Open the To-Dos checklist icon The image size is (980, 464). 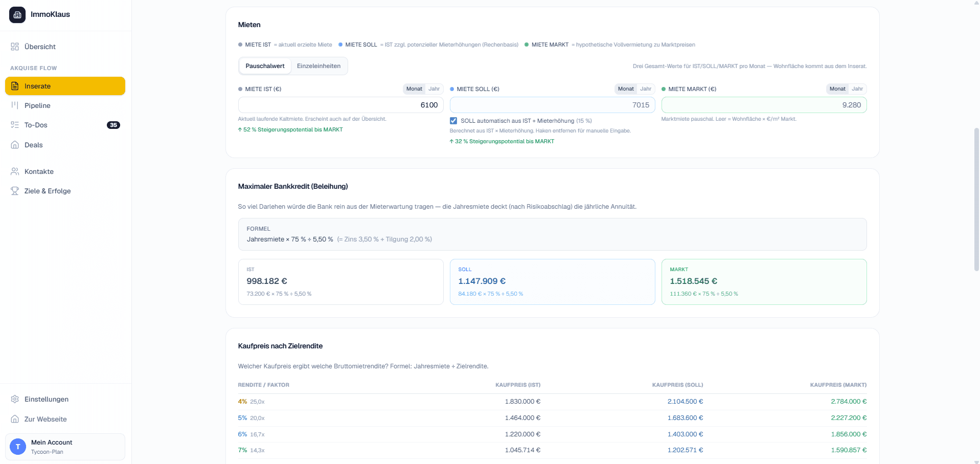15,125
